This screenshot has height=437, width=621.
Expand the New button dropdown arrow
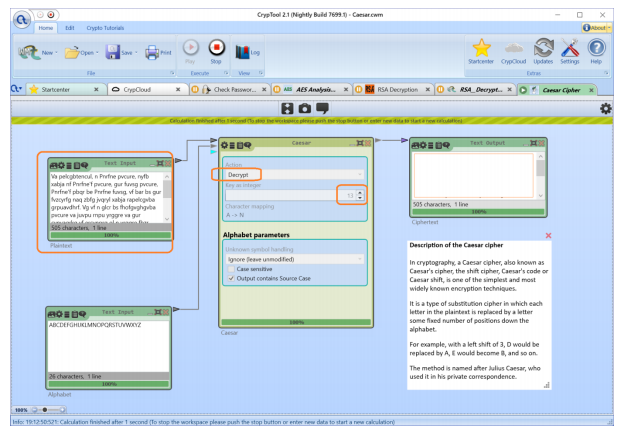coord(56,53)
